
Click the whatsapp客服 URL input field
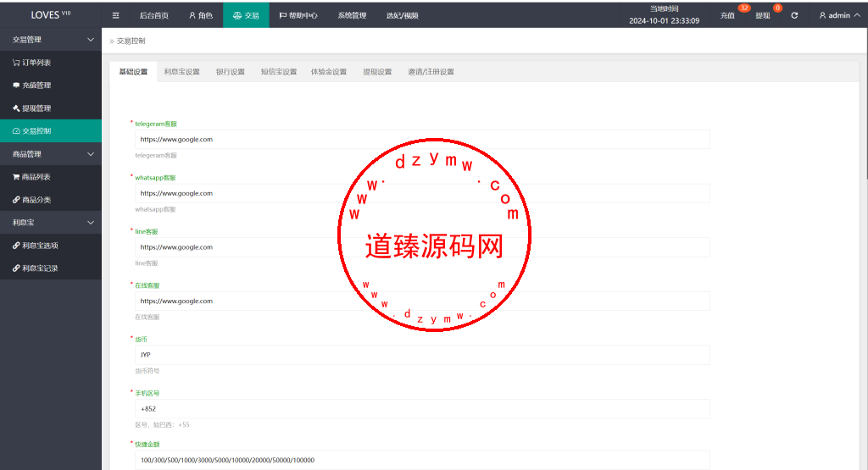click(422, 194)
